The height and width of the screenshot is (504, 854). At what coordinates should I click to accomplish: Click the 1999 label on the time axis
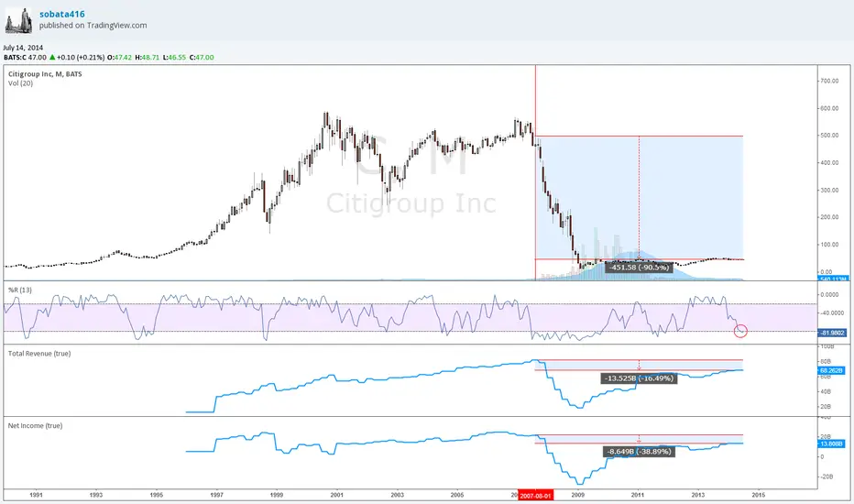277,495
